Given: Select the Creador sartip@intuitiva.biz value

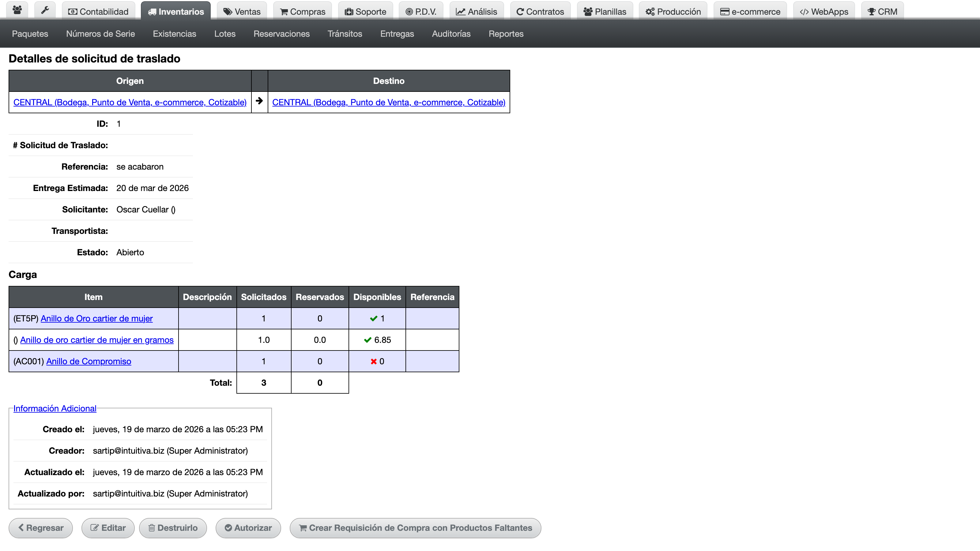Looking at the screenshot, I should click(x=170, y=451).
